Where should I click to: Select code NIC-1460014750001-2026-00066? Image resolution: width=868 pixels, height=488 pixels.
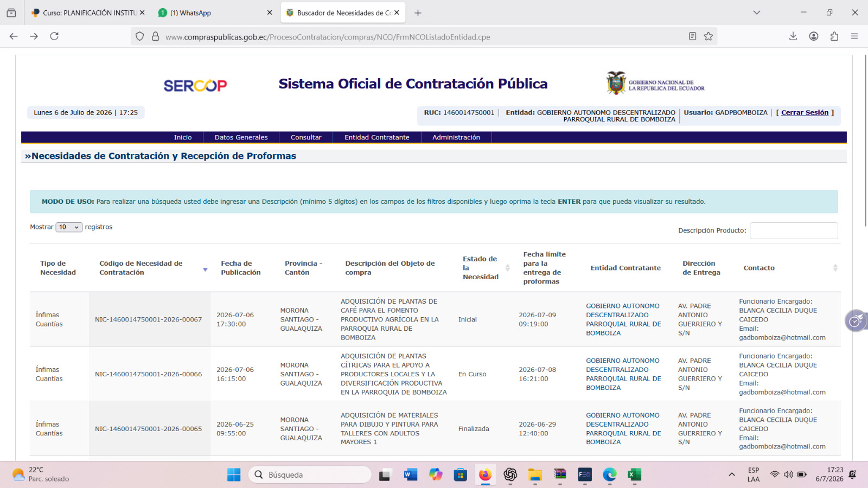click(148, 374)
